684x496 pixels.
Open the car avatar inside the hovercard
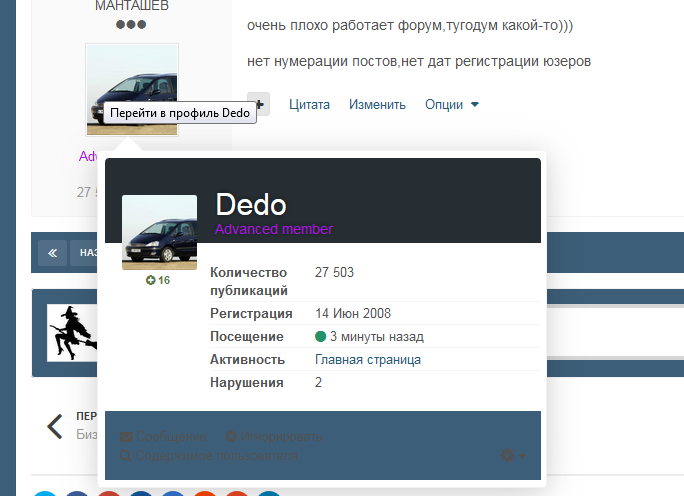coord(159,232)
